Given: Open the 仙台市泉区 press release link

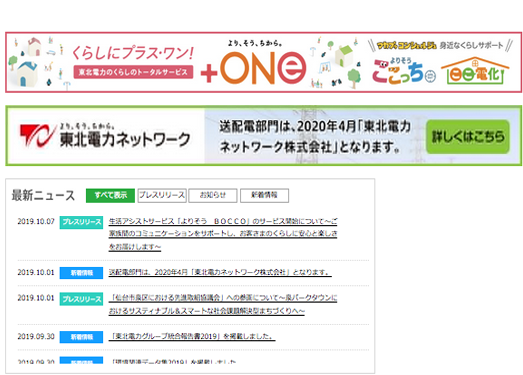Looking at the screenshot, I should point(223,304).
